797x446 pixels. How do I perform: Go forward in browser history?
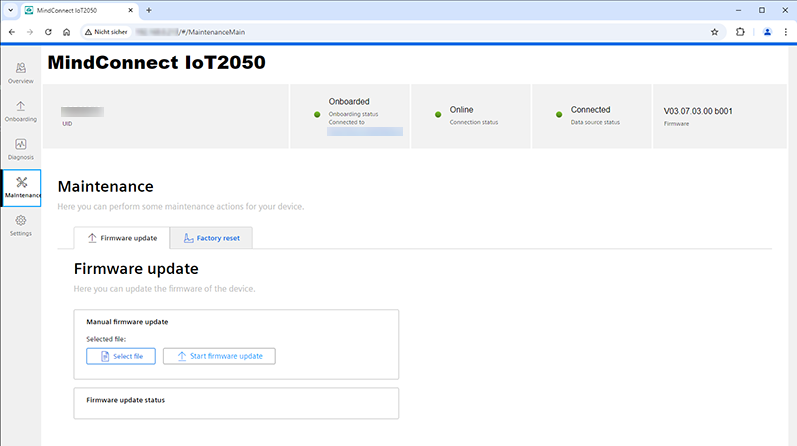[30, 32]
